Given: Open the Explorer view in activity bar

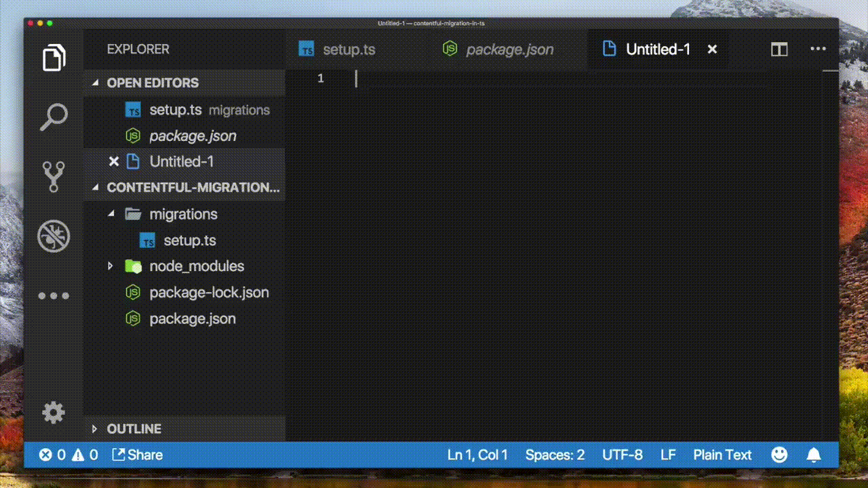Looking at the screenshot, I should pos(54,58).
